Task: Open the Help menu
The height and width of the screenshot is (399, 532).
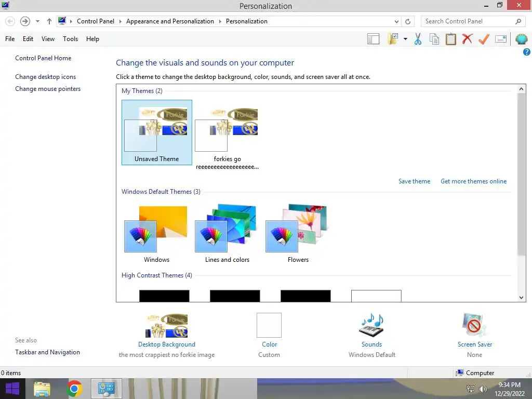Action: 92,39
